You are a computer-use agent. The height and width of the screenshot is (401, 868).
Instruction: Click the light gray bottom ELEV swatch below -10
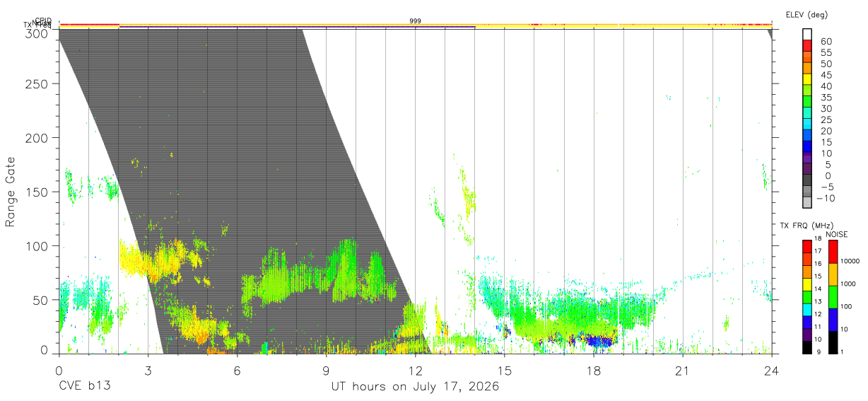point(807,204)
